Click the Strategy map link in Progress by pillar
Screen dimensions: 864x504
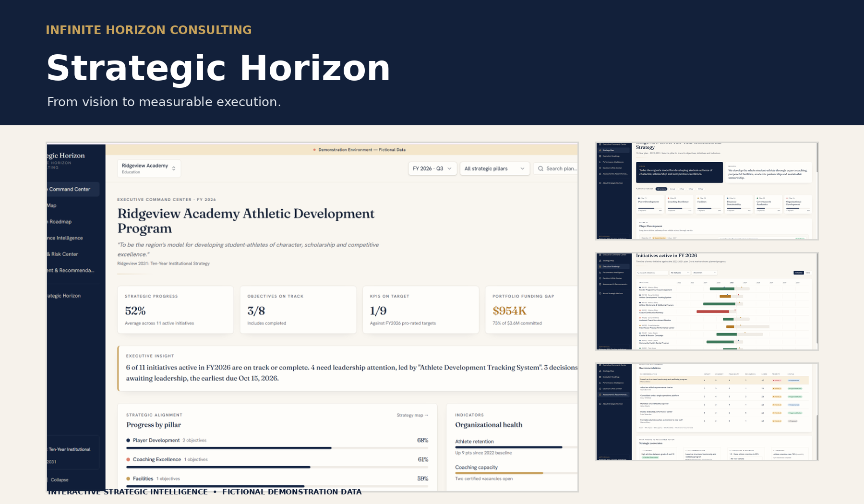(412, 415)
